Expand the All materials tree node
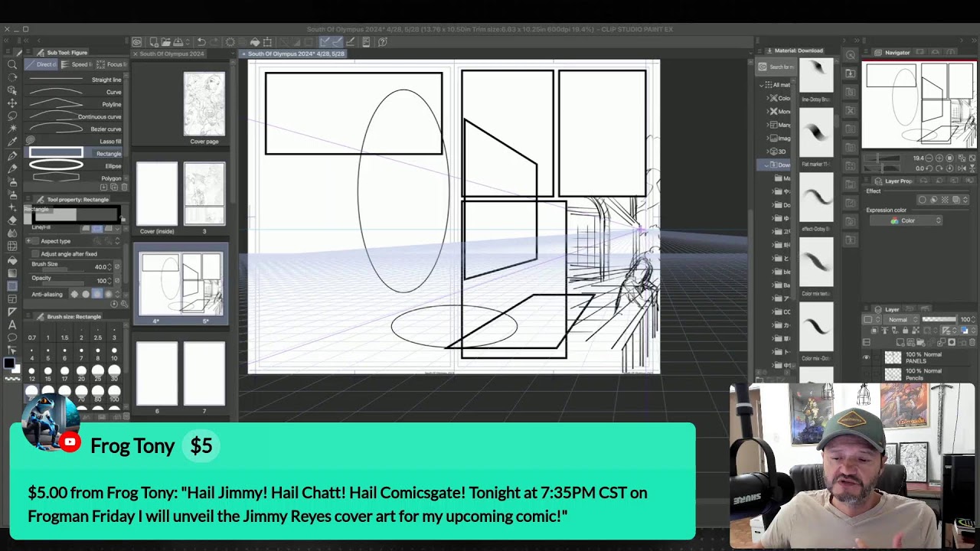 click(x=761, y=86)
